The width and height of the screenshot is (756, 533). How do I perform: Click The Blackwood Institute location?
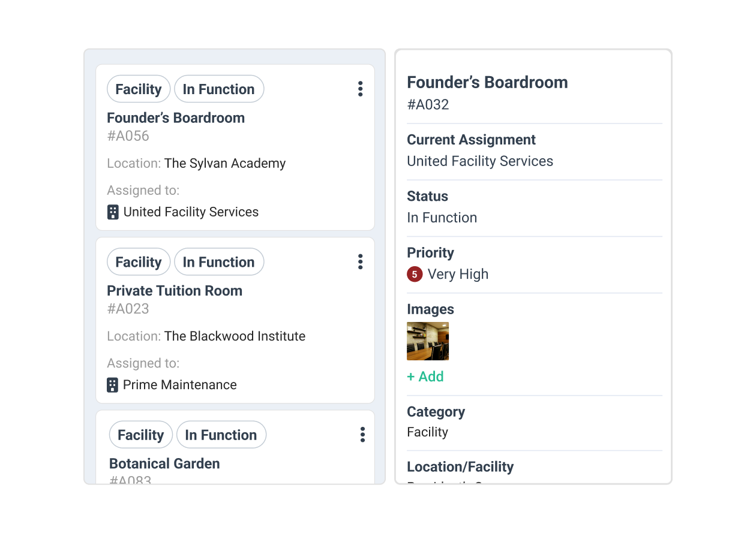pyautogui.click(x=235, y=336)
